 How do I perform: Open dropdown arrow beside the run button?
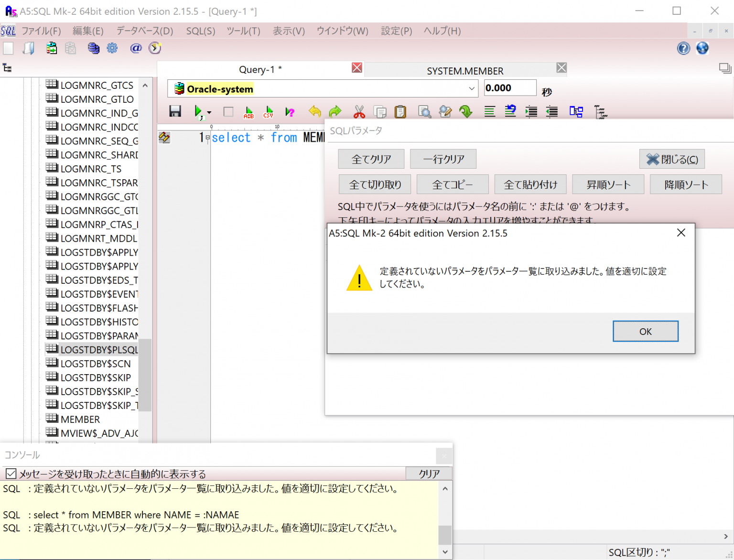click(x=209, y=113)
